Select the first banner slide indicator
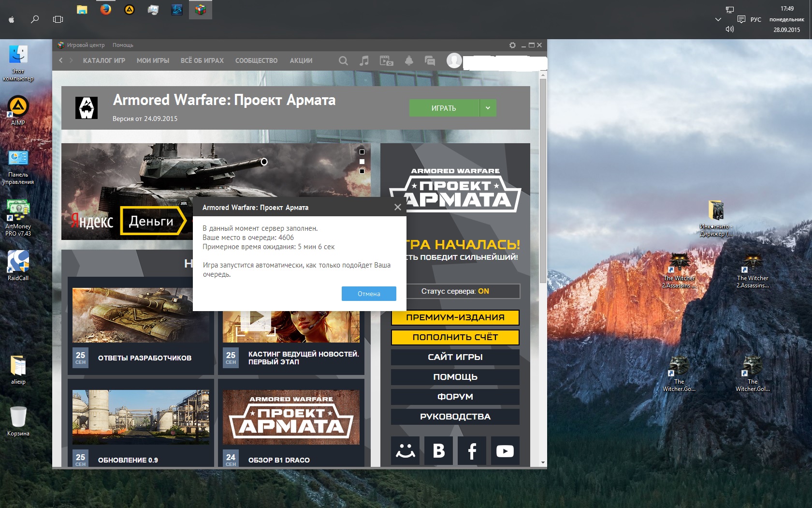The height and width of the screenshot is (508, 812). 362,152
